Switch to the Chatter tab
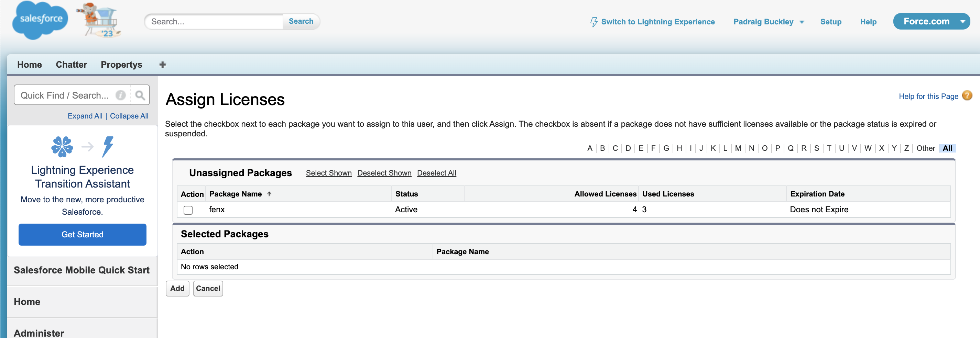 coord(71,65)
